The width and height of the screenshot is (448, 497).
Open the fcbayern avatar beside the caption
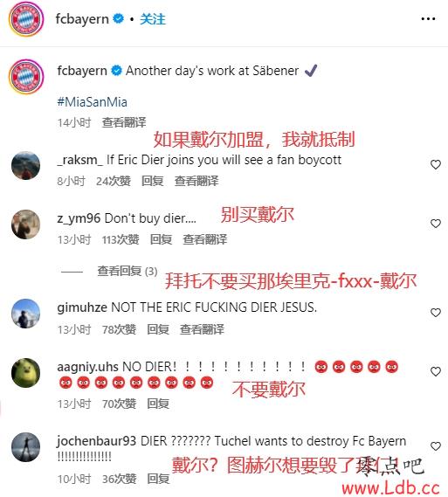click(x=26, y=76)
